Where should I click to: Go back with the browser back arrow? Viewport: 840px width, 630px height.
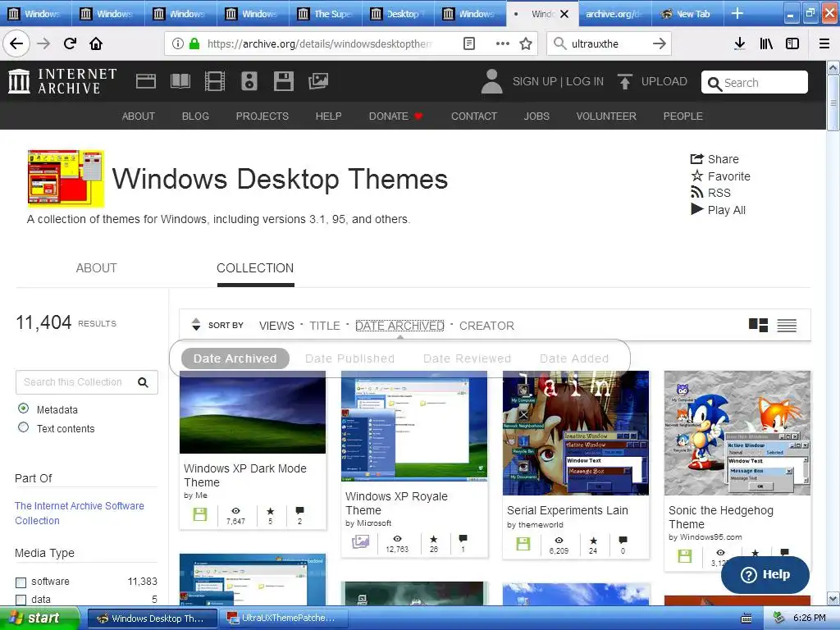point(16,44)
